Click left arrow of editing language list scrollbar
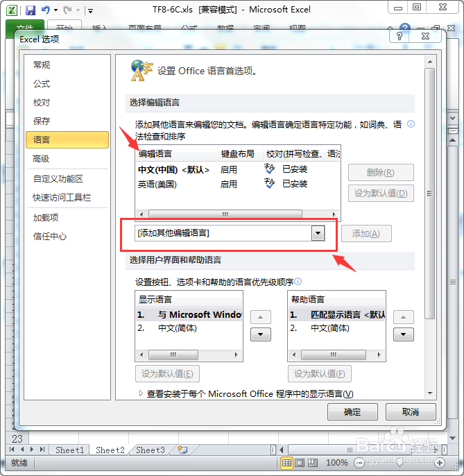 (x=141, y=214)
